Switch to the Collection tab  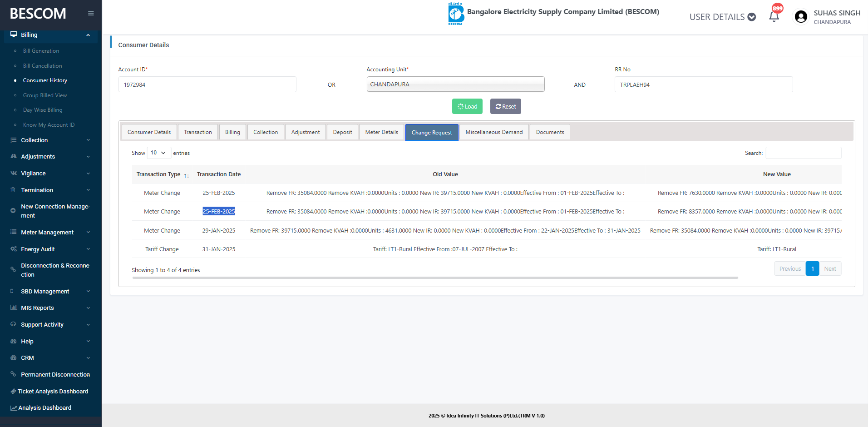266,132
